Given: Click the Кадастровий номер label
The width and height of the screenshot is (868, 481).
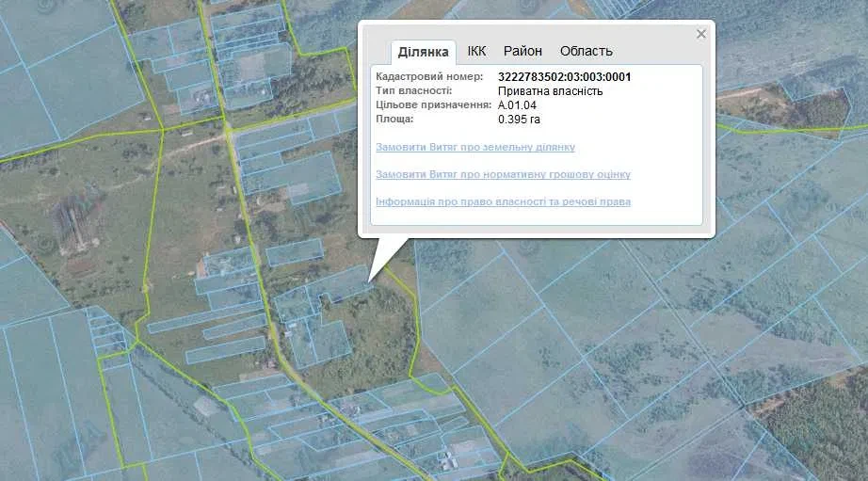Looking at the screenshot, I should [x=429, y=76].
